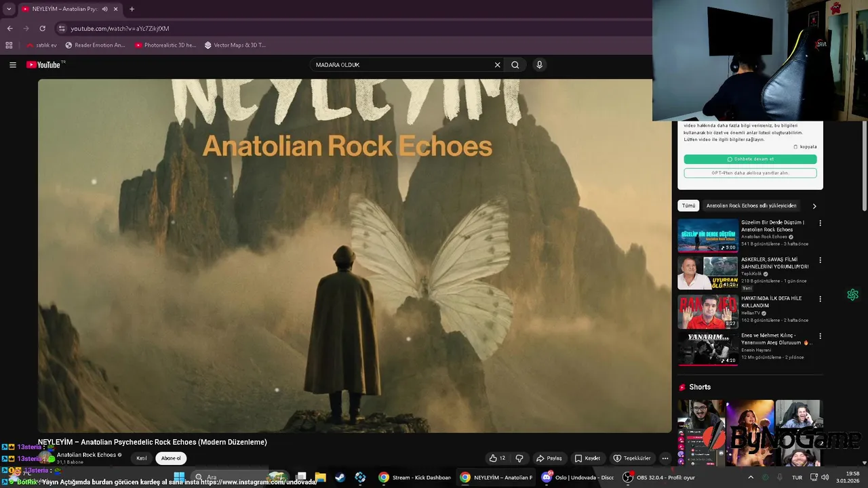
Task: Open options menu for 'HAYATIMDA İLK DEFA HİLE'
Action: click(820, 299)
